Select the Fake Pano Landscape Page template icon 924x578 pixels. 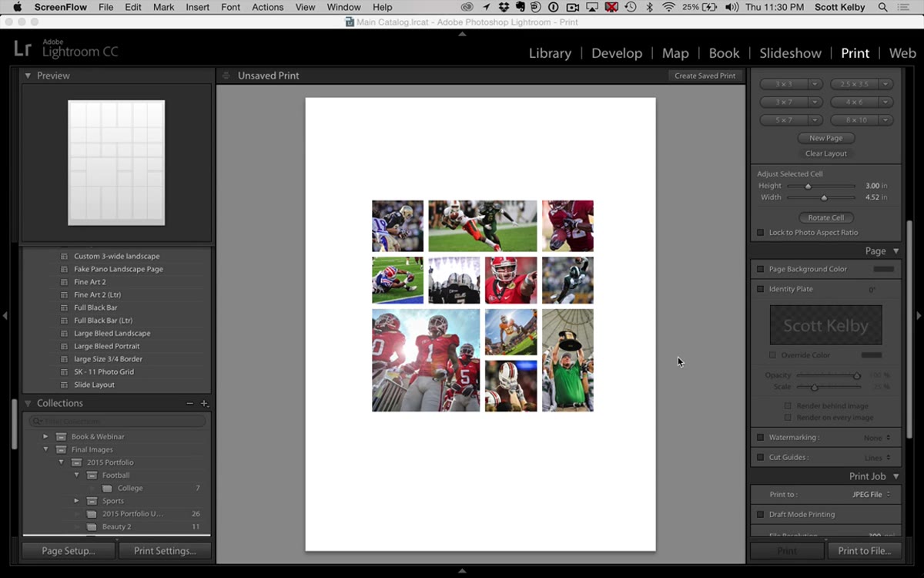pos(65,270)
